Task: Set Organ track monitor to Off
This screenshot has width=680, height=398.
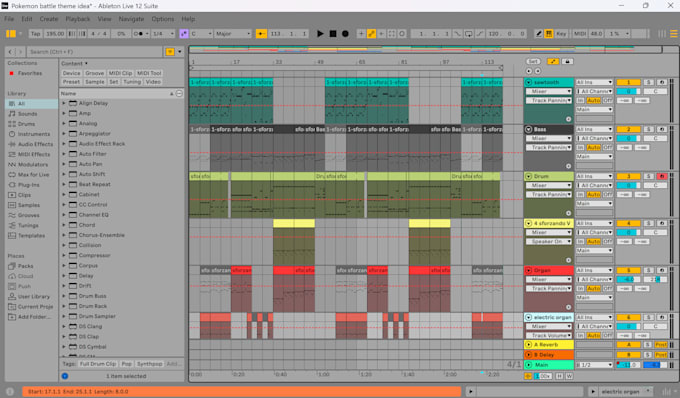Action: [608, 288]
